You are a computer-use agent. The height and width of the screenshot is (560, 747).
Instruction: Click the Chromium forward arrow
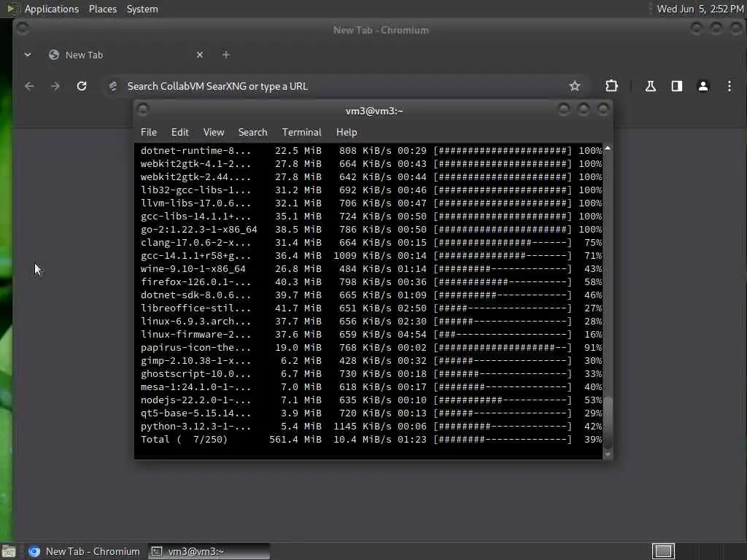(55, 86)
